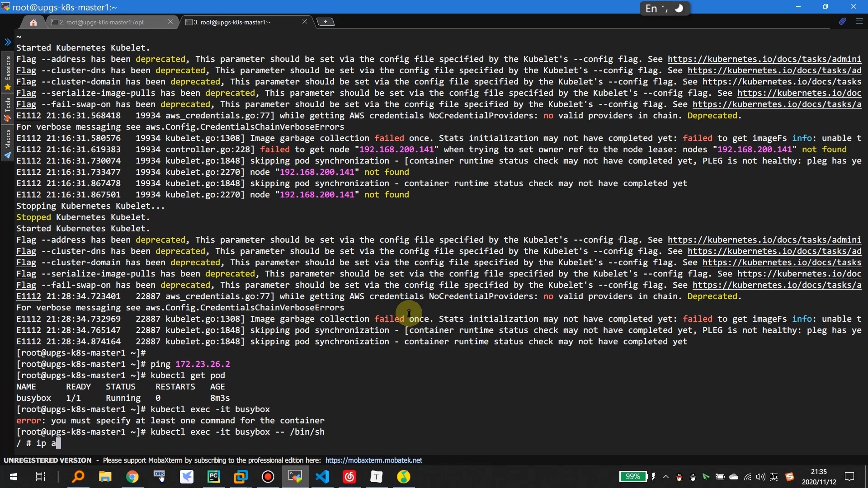Open the hamburger menu at top right
The width and height of the screenshot is (868, 488).
[859, 21]
